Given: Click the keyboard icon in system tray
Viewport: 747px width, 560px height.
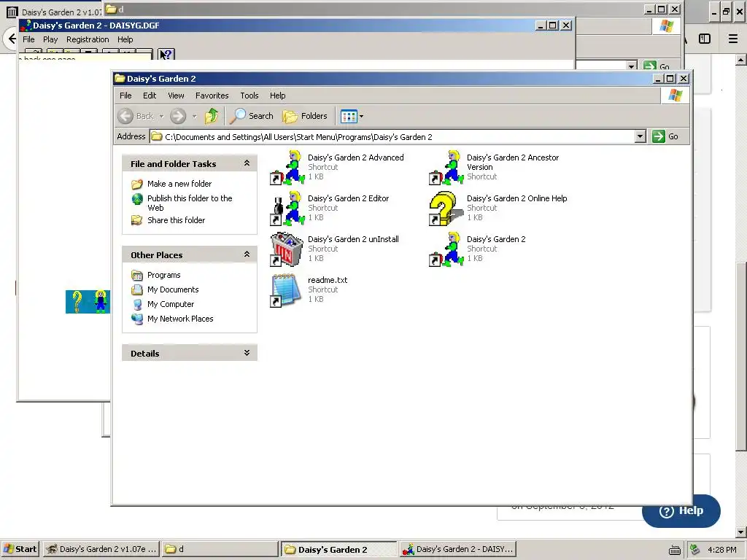Looking at the screenshot, I should coord(675,550).
